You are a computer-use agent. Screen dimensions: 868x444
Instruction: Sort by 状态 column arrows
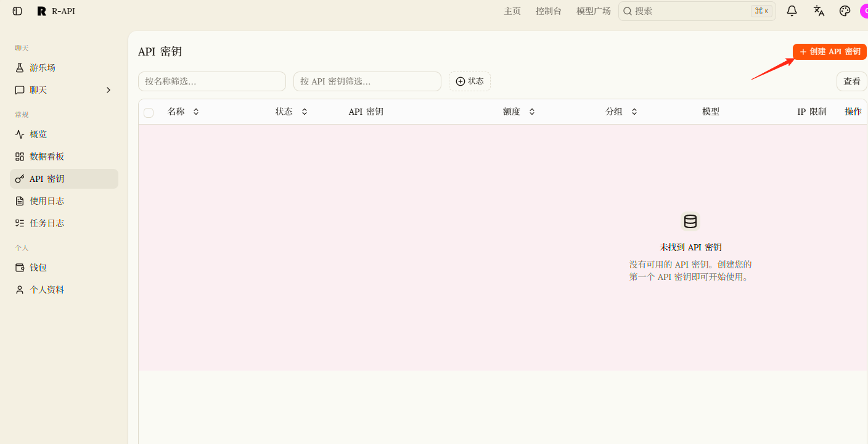(305, 112)
